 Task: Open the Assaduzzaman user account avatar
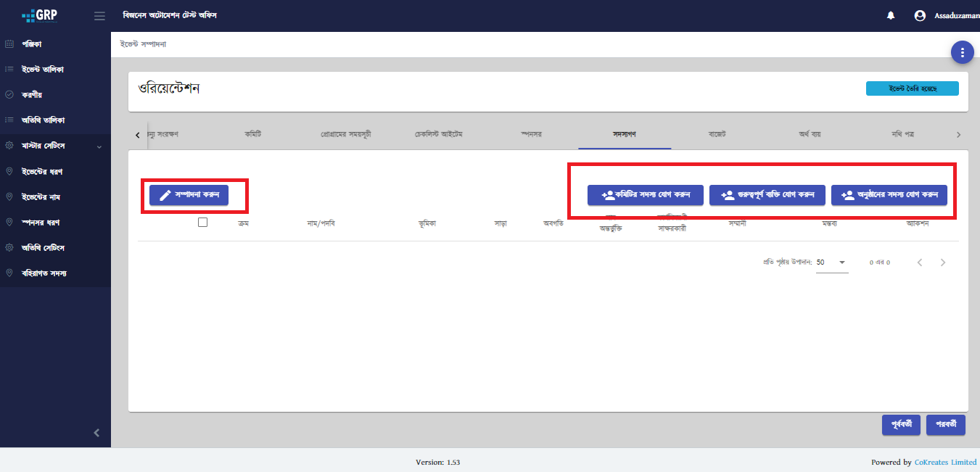point(920,16)
